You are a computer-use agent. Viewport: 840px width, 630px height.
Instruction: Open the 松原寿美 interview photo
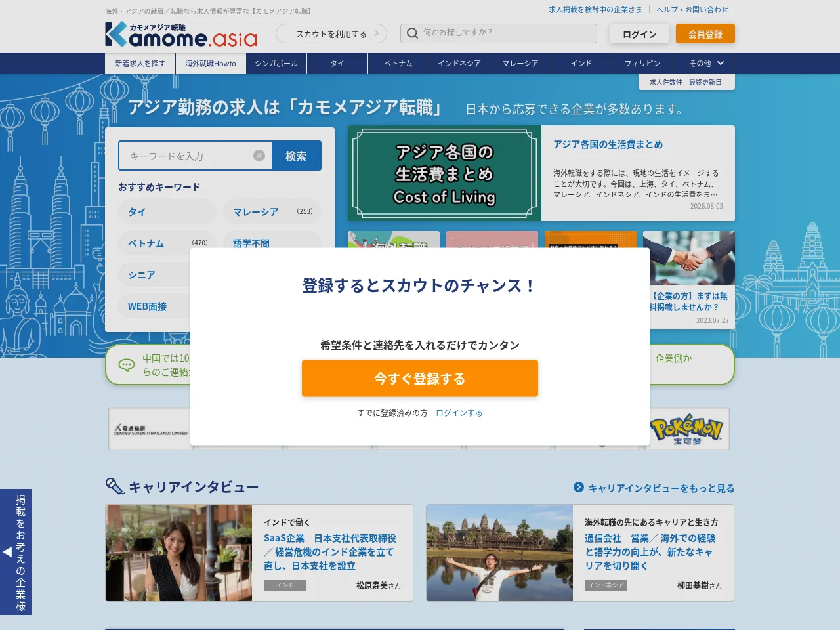point(179,553)
